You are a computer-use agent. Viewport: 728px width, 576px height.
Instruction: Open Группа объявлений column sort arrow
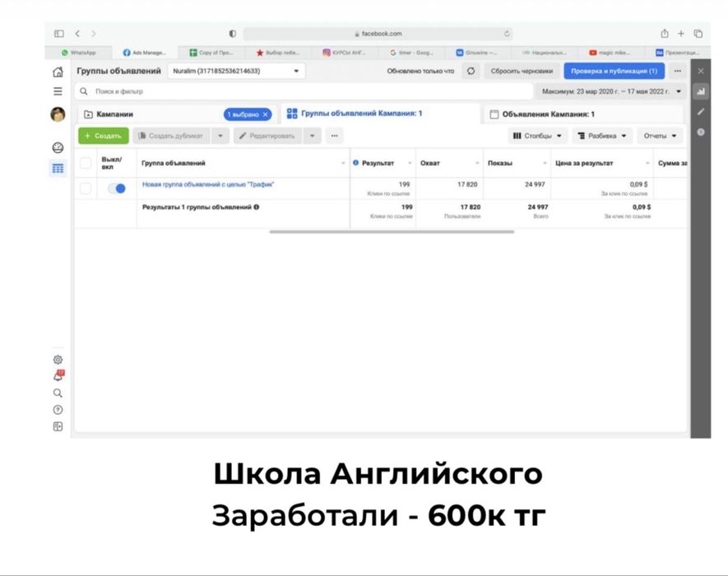[x=343, y=163]
